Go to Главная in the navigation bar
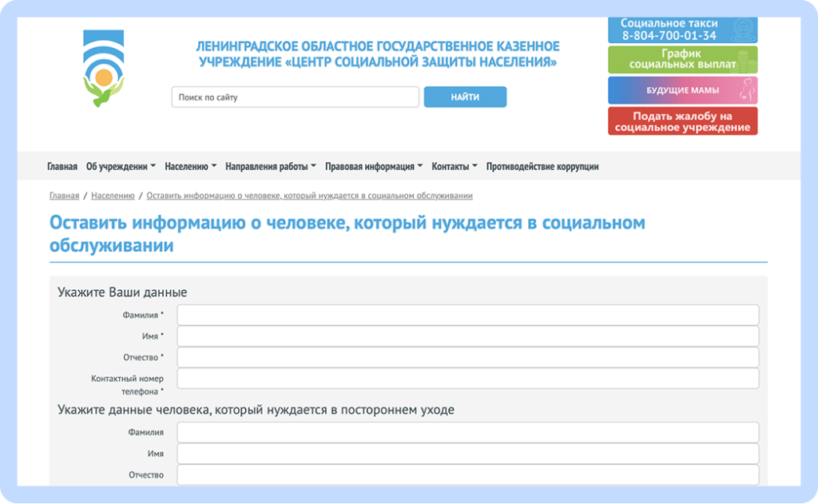Image resolution: width=818 pixels, height=504 pixels. 62,166
